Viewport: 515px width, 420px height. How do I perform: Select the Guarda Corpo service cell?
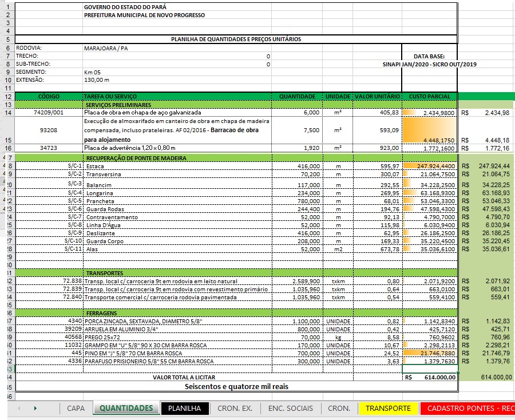point(177,241)
